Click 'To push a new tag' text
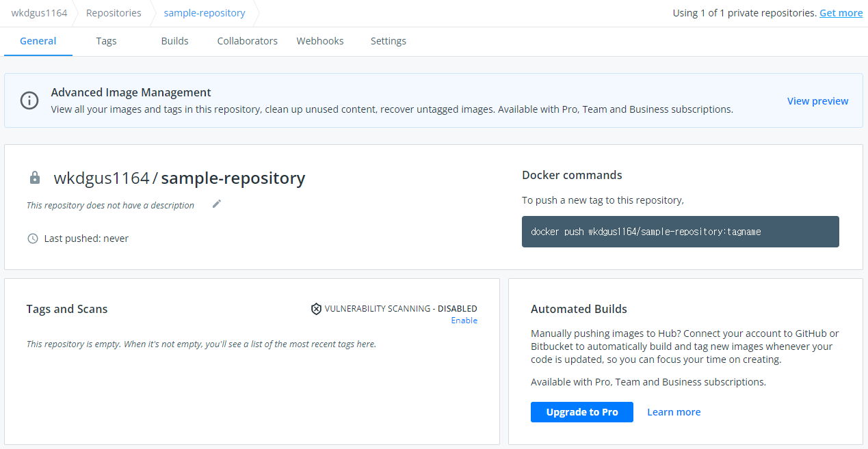868x449 pixels. 603,200
